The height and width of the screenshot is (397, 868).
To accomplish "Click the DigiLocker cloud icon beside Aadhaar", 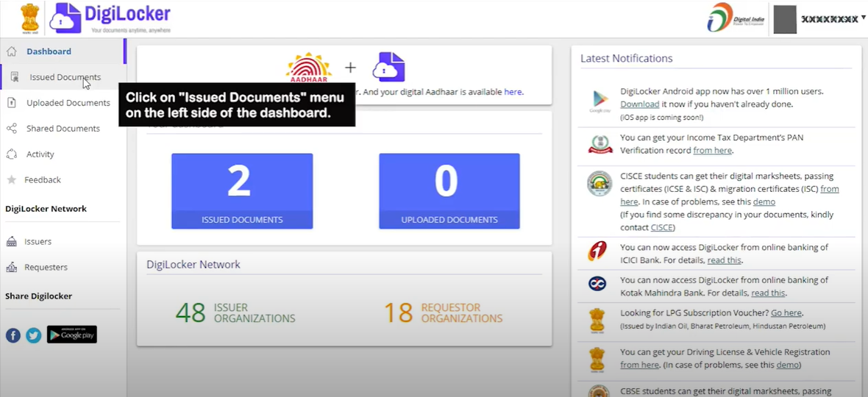I will (388, 67).
